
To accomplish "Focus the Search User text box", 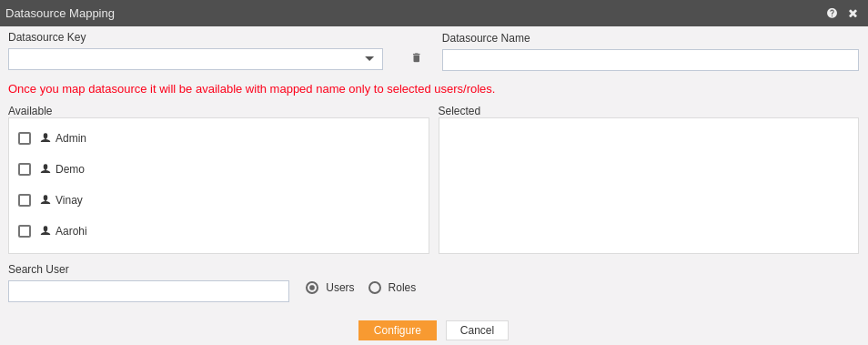I will (149, 291).
